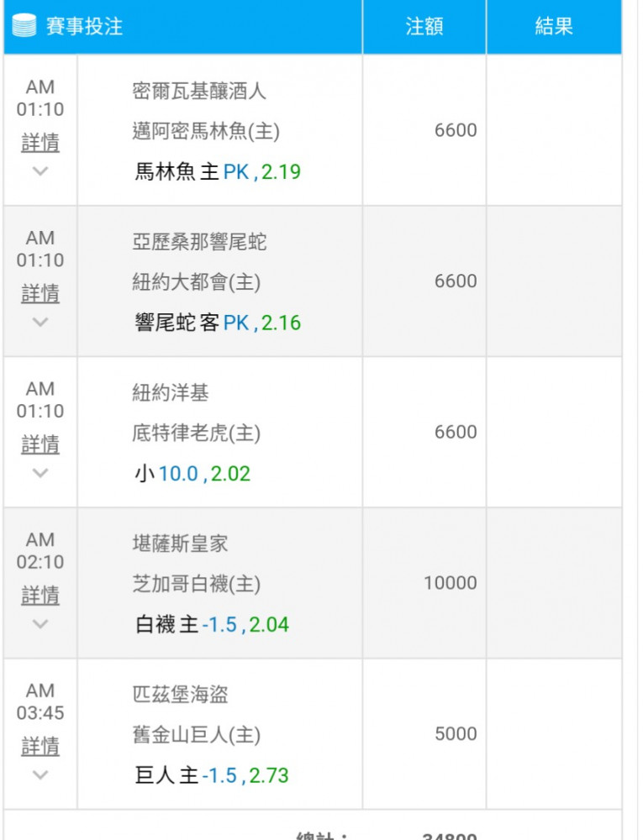Expand chevron under 堪薩斯皇家 row
Viewport: 643px width, 840px height.
(40, 624)
